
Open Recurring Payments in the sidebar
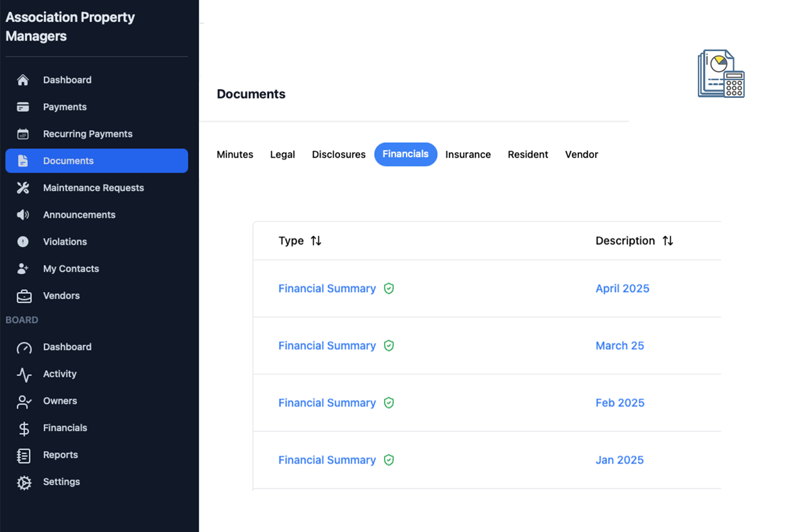tap(96, 134)
